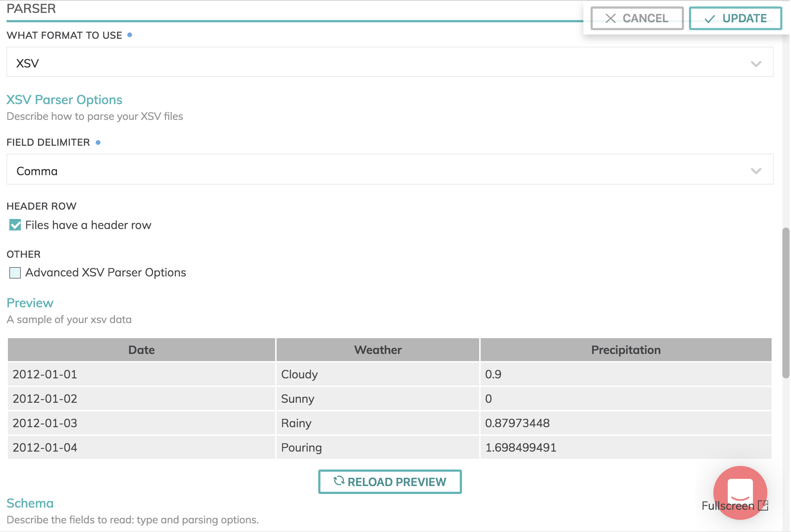Image resolution: width=791 pixels, height=532 pixels.
Task: Click the Date column header
Action: pos(142,350)
